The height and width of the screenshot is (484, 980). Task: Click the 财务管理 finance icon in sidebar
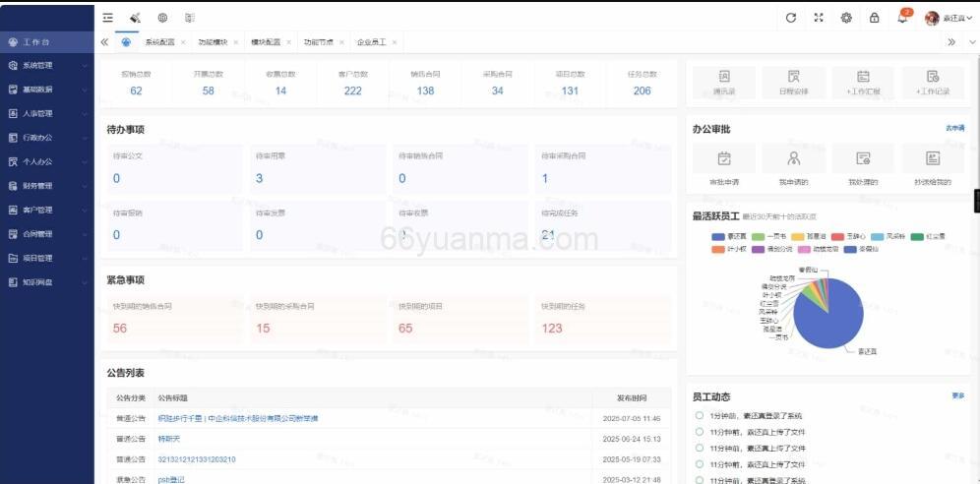coord(13,186)
